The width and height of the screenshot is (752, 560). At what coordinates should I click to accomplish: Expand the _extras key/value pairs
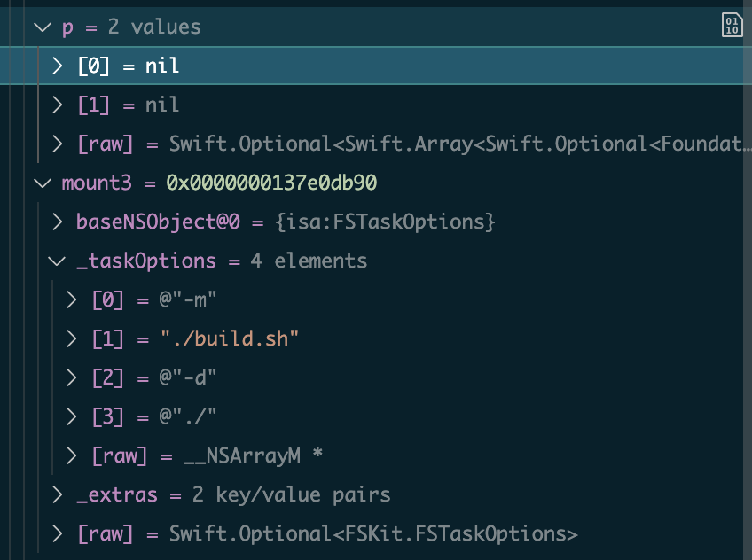point(58,494)
